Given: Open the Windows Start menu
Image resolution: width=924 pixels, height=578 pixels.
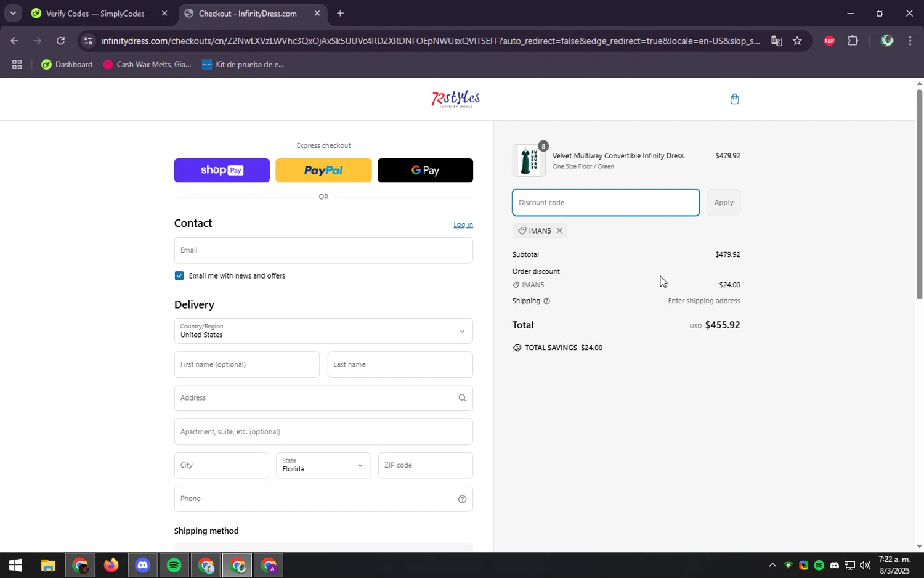Looking at the screenshot, I should pyautogui.click(x=15, y=565).
